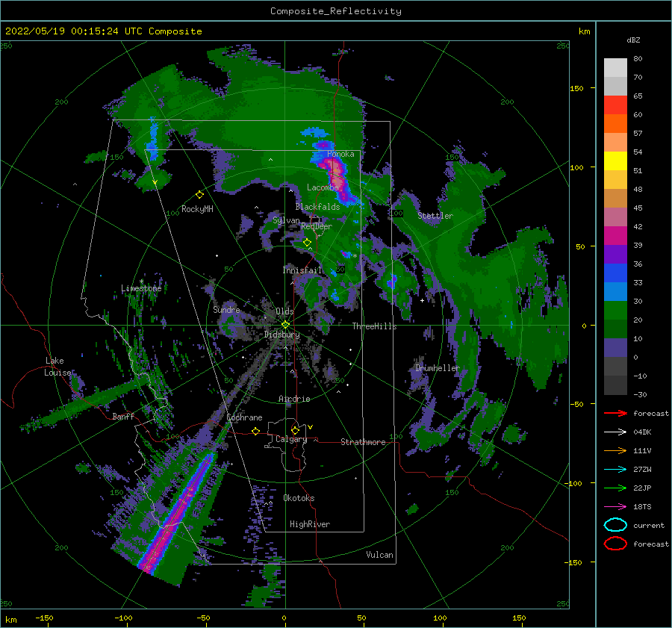Viewport: 672px width, 628px height.
Task: Click the Stettler city label
Action: (x=435, y=216)
